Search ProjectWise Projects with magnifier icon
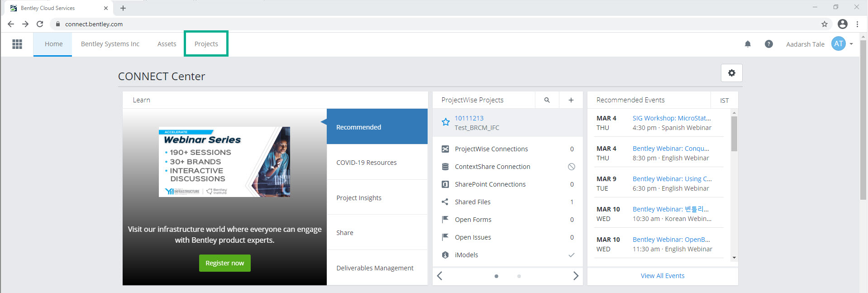The image size is (868, 293). tap(547, 100)
